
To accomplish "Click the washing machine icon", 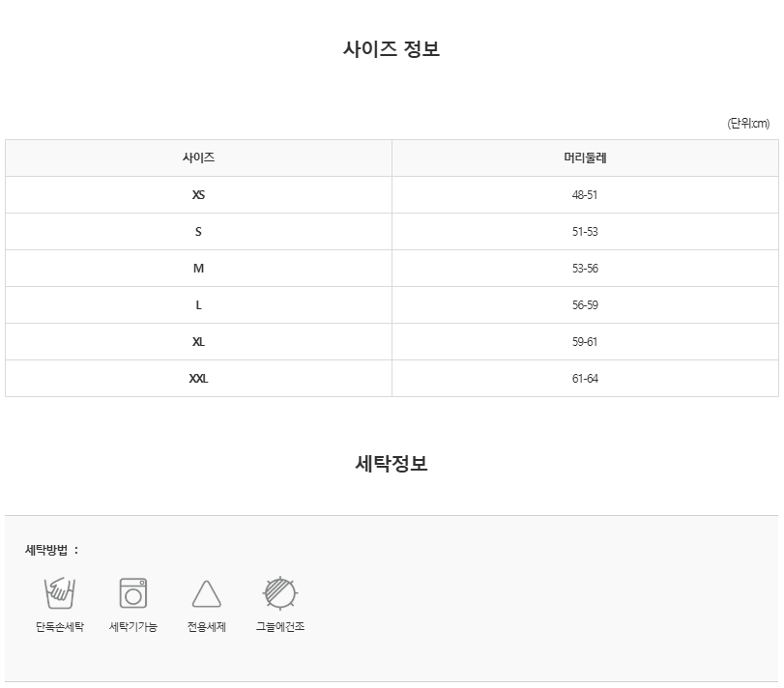I will pos(133,593).
